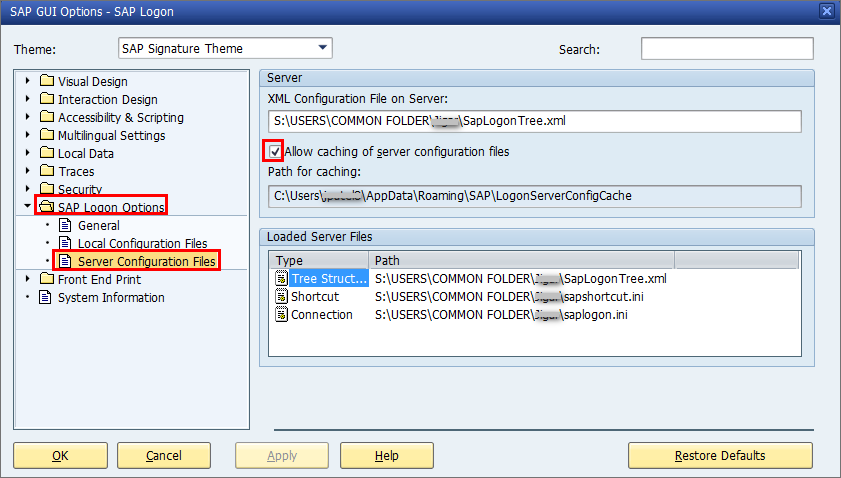Click the open SAP Logon Options folder icon
Image resolution: width=841 pixels, height=478 pixels.
(47, 207)
